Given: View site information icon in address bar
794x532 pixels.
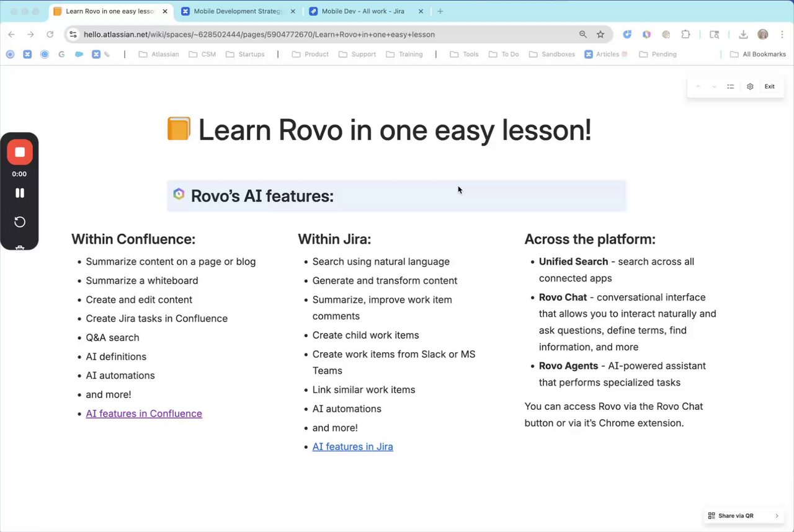Looking at the screenshot, I should tap(73, 35).
